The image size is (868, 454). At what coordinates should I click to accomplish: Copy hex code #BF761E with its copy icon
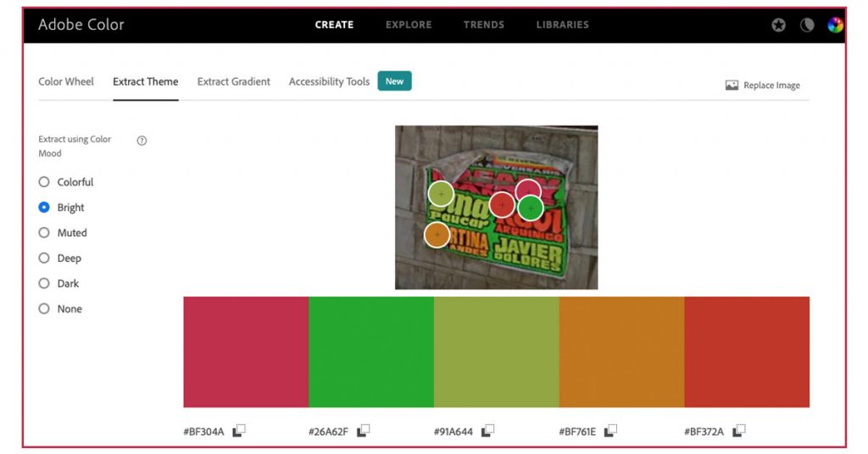tap(610, 430)
